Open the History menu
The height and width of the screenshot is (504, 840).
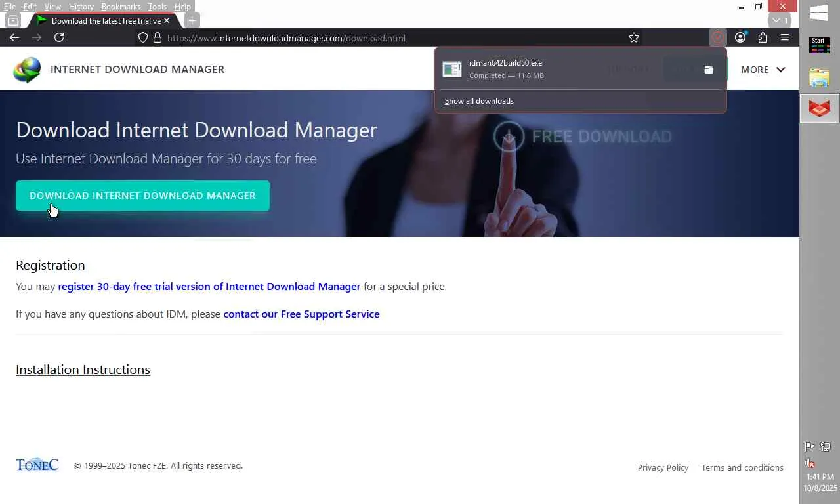(81, 7)
